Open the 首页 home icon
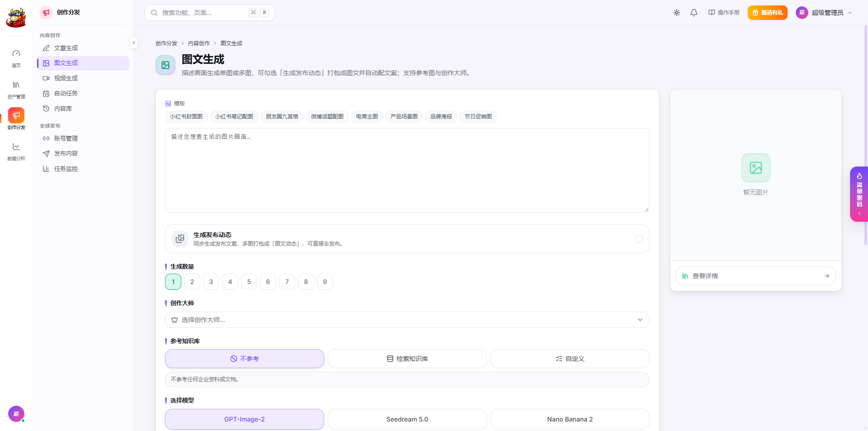The width and height of the screenshot is (868, 431). click(x=16, y=59)
